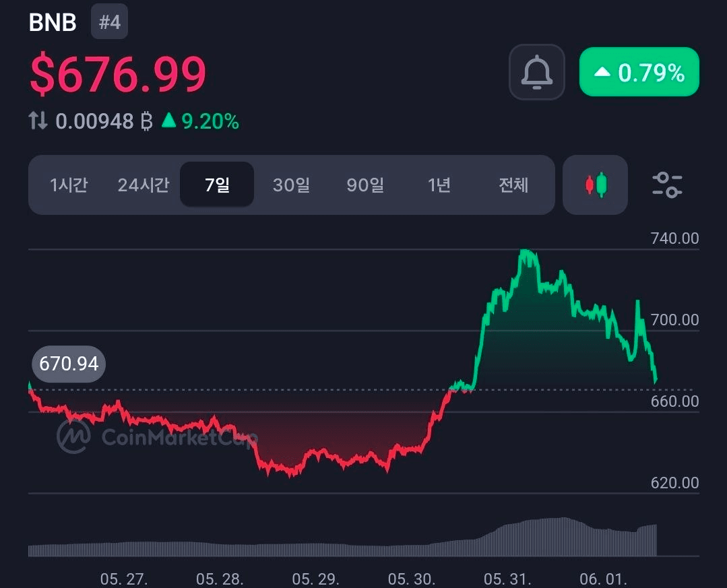Tap the 660.00 axis label
This screenshot has width=727, height=588.
(674, 401)
